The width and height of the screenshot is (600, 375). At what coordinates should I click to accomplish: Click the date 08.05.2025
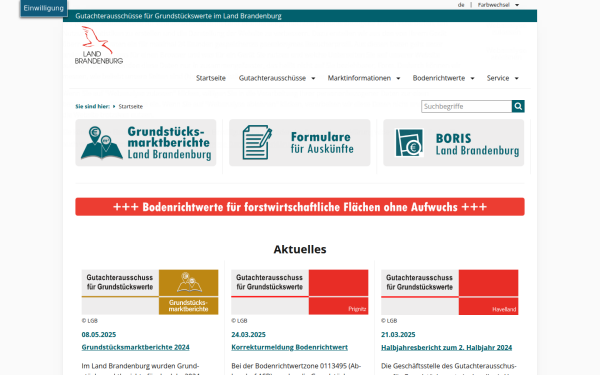[x=99, y=334]
